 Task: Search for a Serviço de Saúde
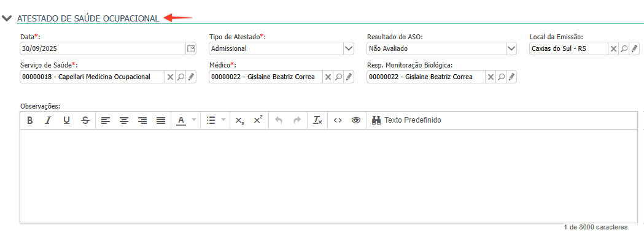[x=180, y=77]
